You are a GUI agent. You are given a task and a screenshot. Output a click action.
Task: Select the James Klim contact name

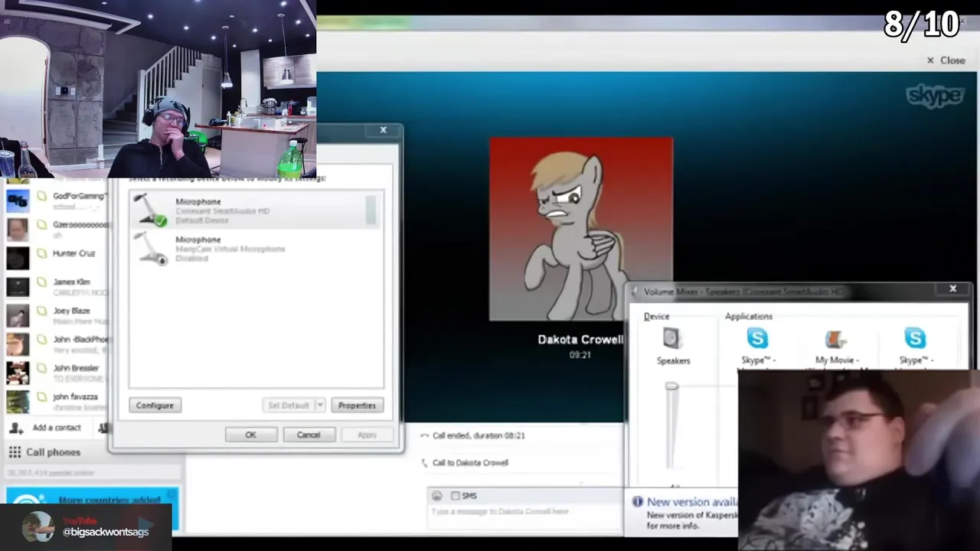point(71,282)
